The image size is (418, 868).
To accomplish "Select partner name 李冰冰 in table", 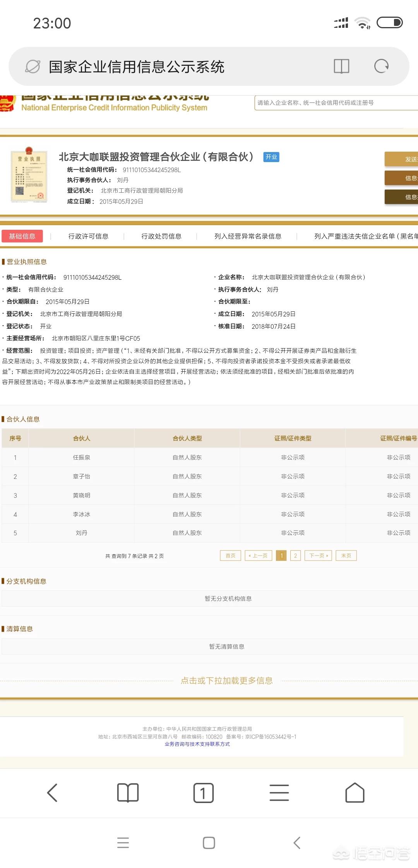I will (x=81, y=514).
